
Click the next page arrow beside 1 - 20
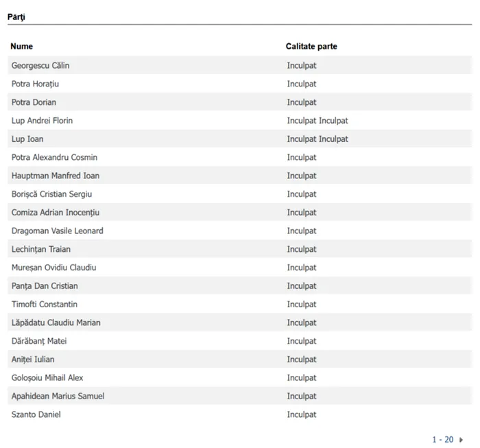[461, 440]
